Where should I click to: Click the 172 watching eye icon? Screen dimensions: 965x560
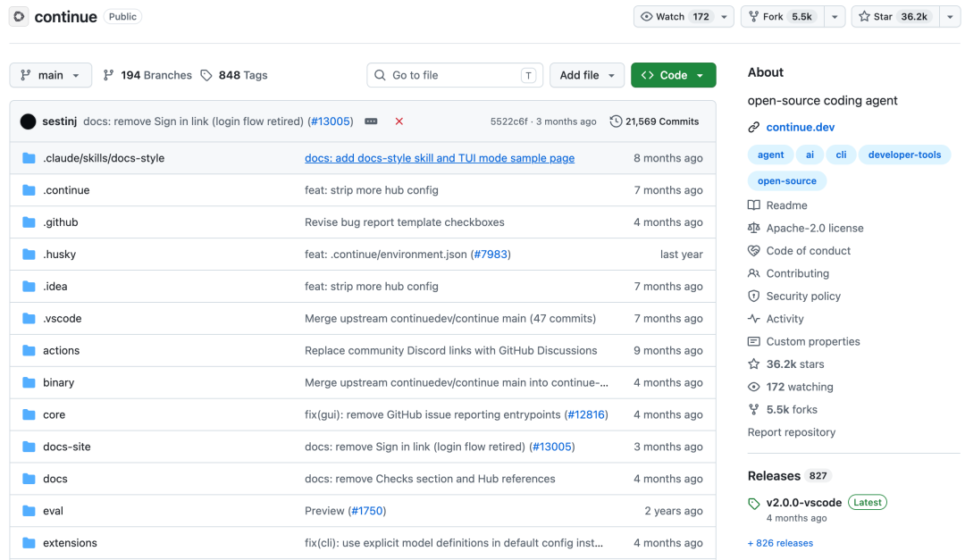point(754,387)
